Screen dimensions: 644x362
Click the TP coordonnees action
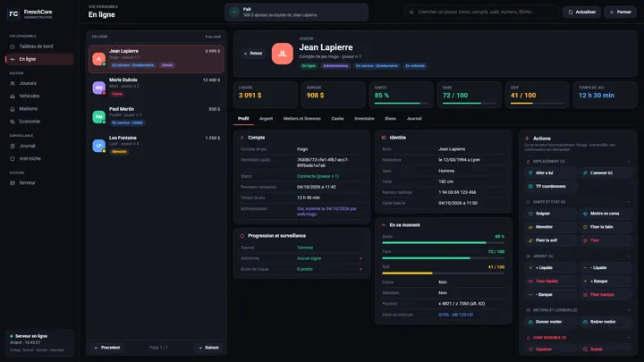(x=551, y=186)
